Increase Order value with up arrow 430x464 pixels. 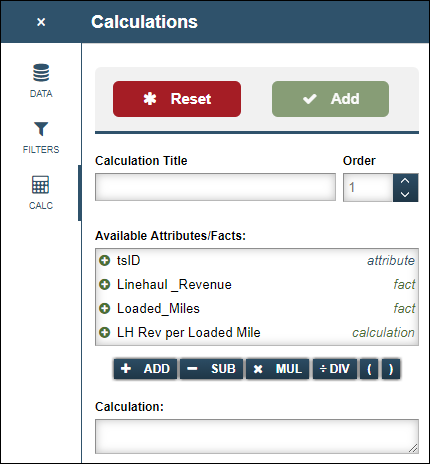(405, 181)
